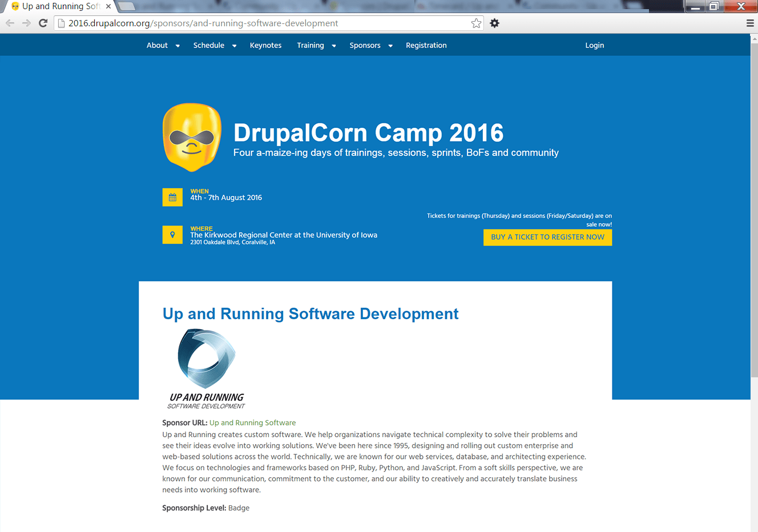This screenshot has height=532, width=758.
Task: Click the tickets on sale now notice
Action: coord(519,220)
